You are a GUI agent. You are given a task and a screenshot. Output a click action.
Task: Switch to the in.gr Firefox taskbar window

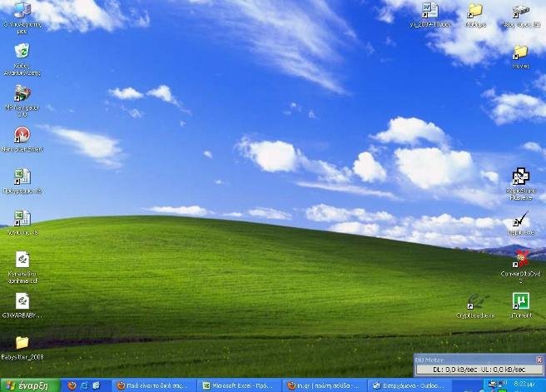[325, 385]
